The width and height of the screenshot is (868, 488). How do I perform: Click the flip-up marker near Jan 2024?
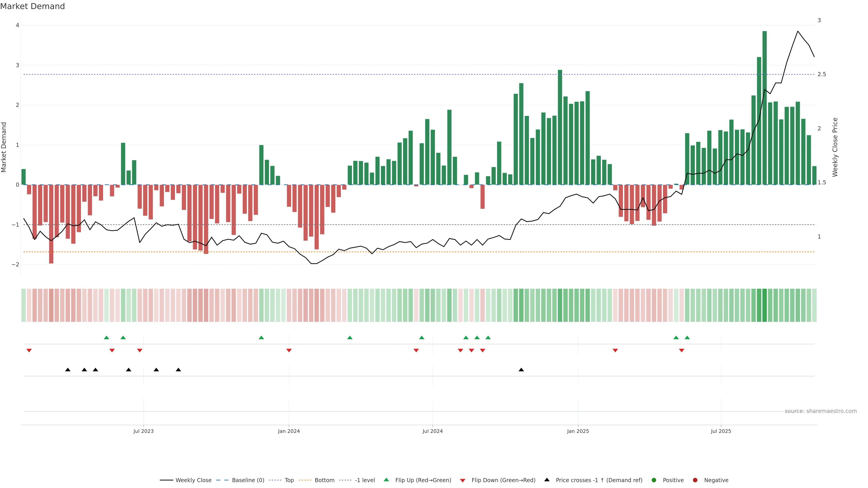pos(261,338)
